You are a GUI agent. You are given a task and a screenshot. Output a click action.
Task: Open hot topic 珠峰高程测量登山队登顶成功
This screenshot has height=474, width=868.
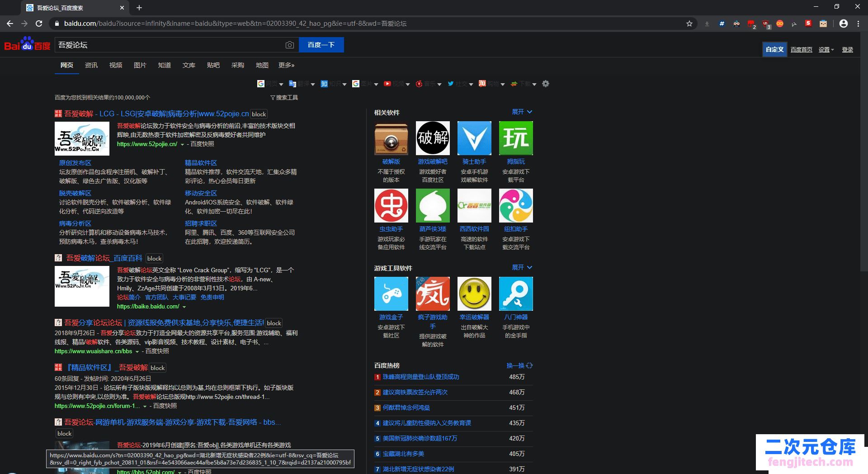point(421,377)
